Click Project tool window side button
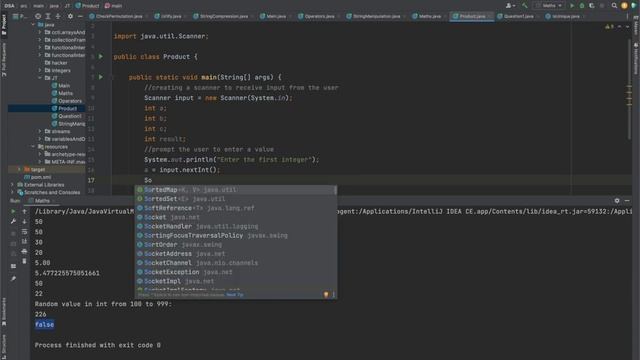 pos(4,25)
